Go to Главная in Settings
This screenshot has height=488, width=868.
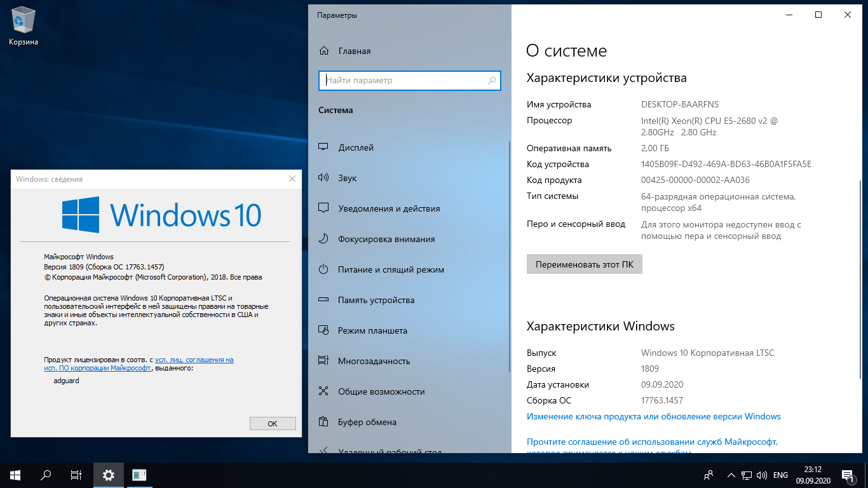(409, 51)
